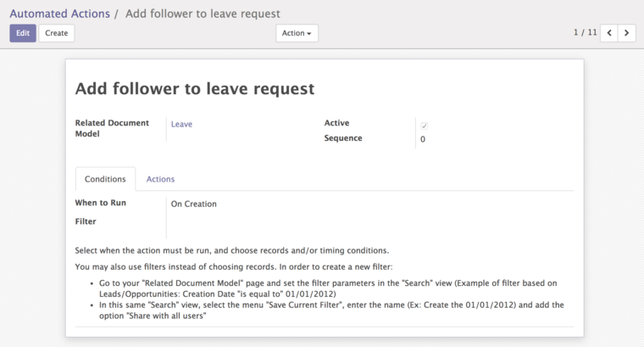
Task: Go to previous record arrow
Action: click(609, 33)
